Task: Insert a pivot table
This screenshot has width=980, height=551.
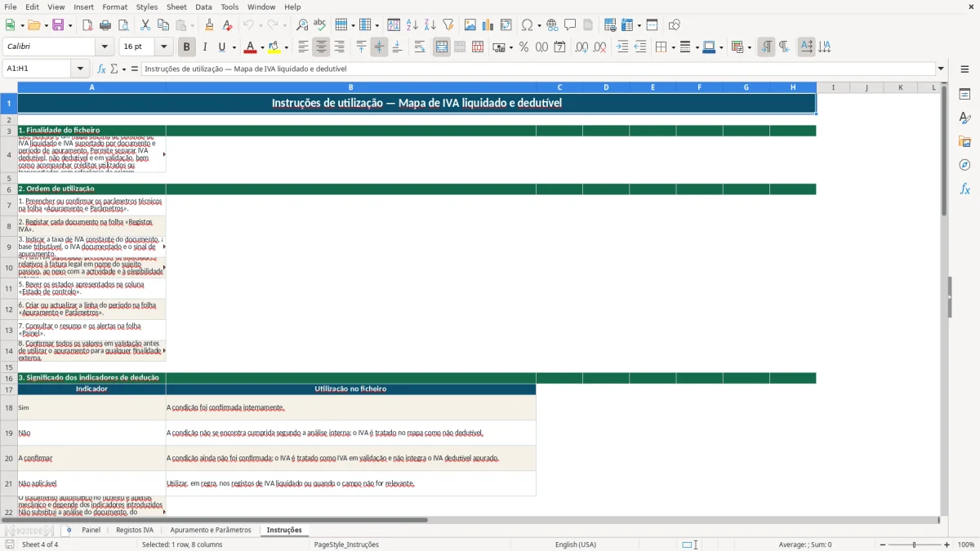Action: tap(506, 25)
